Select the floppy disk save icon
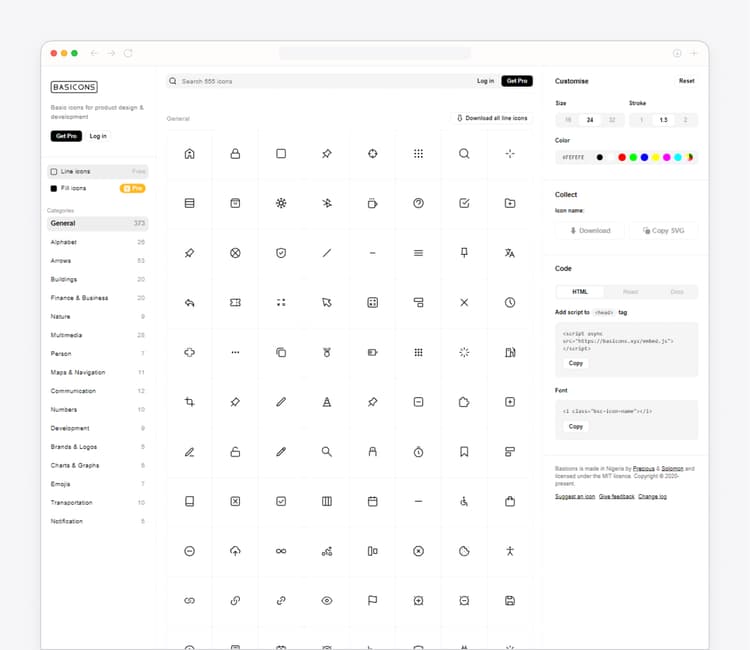Image resolution: width=750 pixels, height=650 pixels. [510, 600]
